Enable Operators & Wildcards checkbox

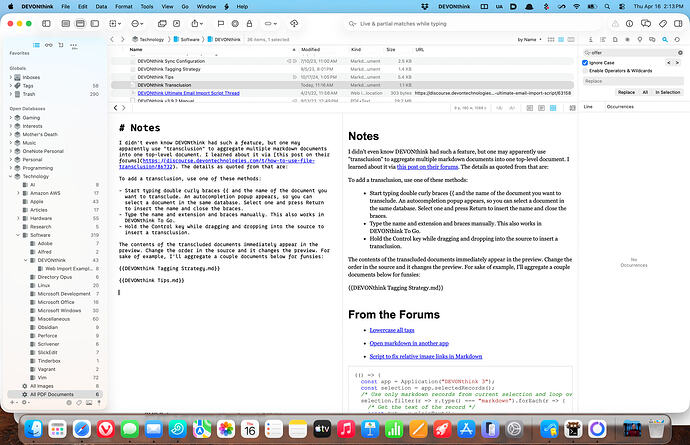tap(585, 71)
